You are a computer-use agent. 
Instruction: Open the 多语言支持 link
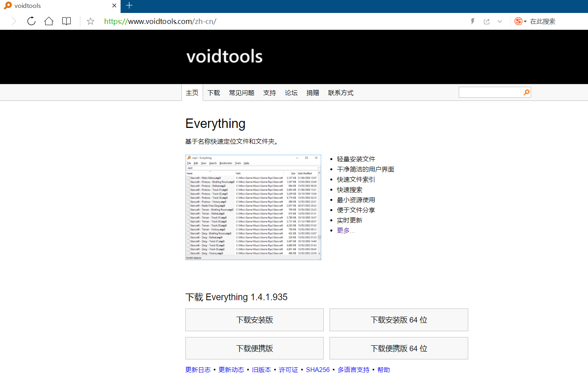click(354, 370)
